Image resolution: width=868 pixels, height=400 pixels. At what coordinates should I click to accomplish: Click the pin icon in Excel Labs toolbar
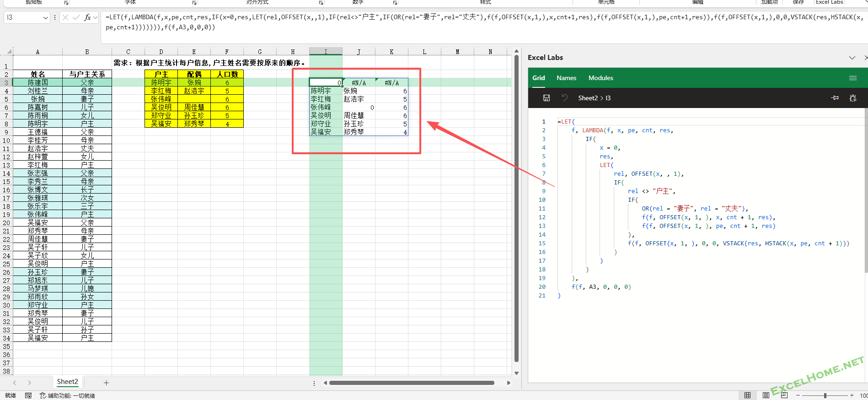pos(835,98)
